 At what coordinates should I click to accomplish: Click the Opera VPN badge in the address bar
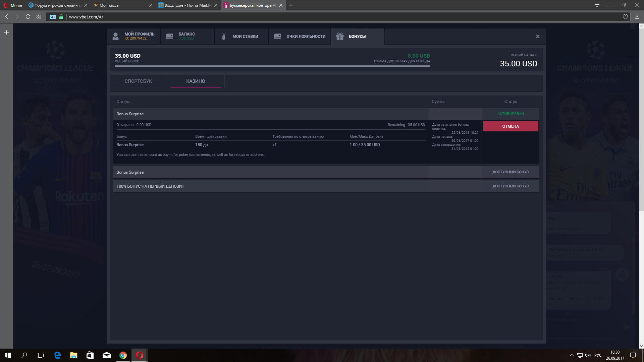[x=53, y=17]
